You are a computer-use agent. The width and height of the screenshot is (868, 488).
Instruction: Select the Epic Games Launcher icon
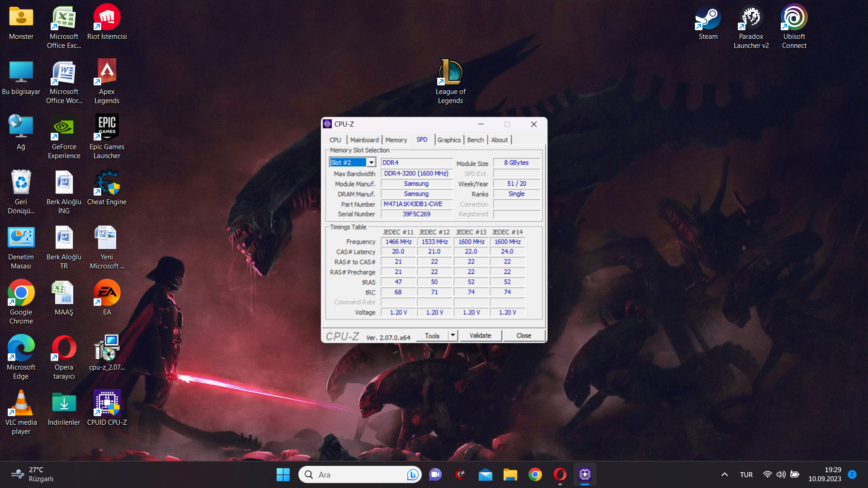click(107, 127)
